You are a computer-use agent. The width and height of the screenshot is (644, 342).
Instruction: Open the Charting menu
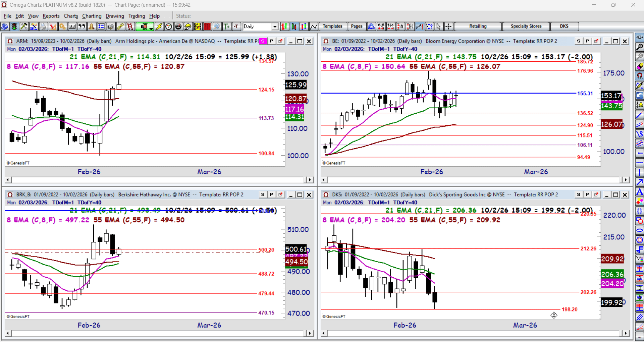tap(92, 16)
